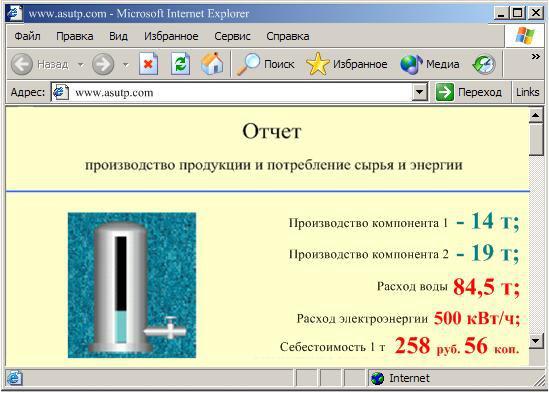The height and width of the screenshot is (393, 549).
Task: Click the heading 'Отчет'
Action: tap(272, 131)
